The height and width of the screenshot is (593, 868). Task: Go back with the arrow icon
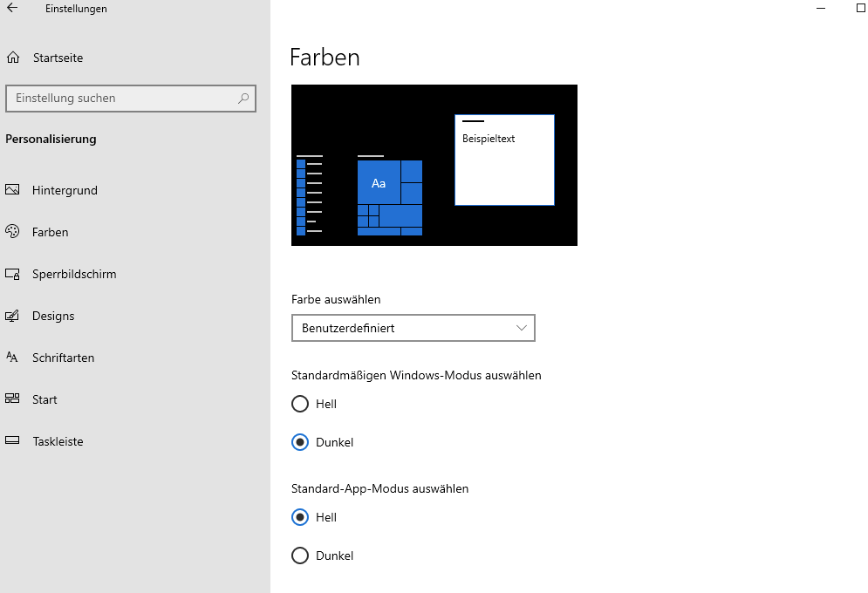12,8
